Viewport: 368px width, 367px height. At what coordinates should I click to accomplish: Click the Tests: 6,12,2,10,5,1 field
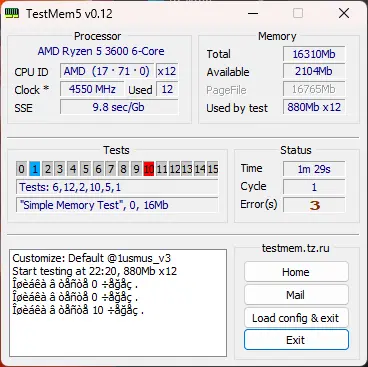click(x=117, y=187)
